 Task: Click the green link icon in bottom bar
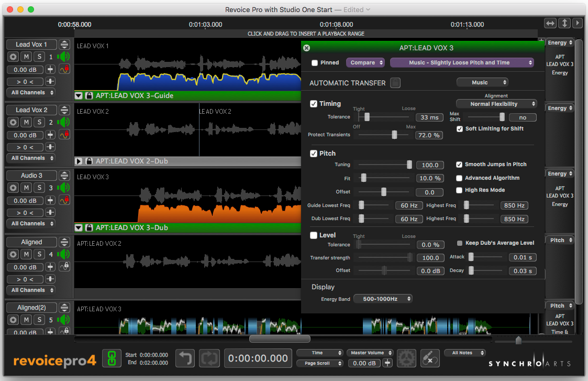point(110,358)
